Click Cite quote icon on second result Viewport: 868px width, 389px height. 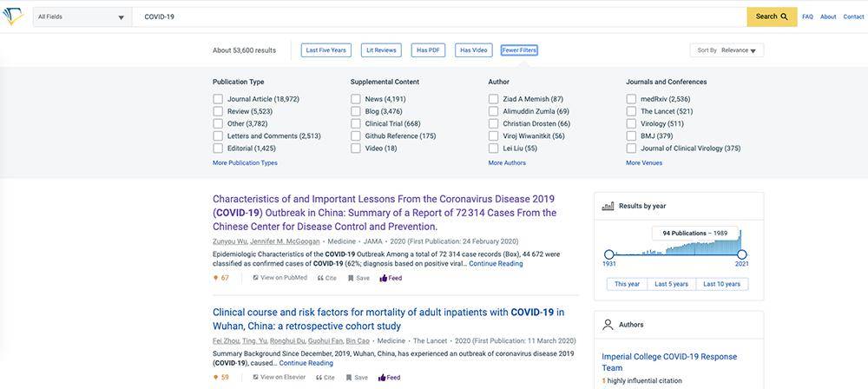(x=319, y=378)
